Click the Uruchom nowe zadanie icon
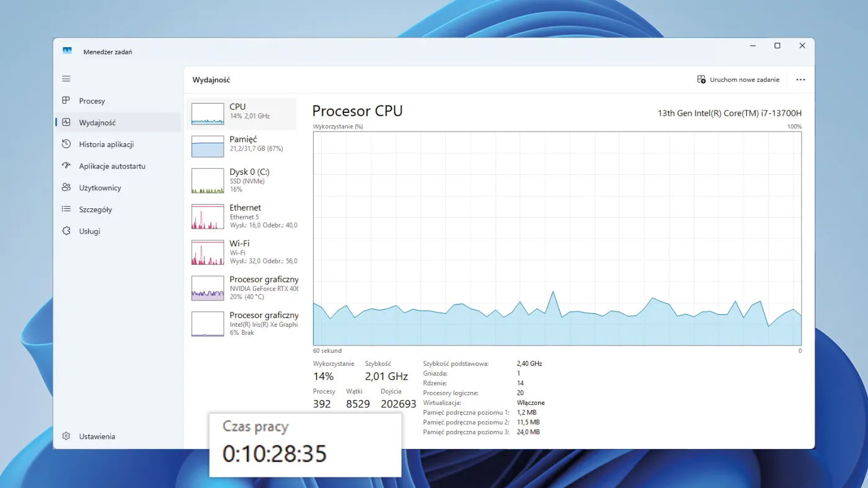 pyautogui.click(x=701, y=79)
